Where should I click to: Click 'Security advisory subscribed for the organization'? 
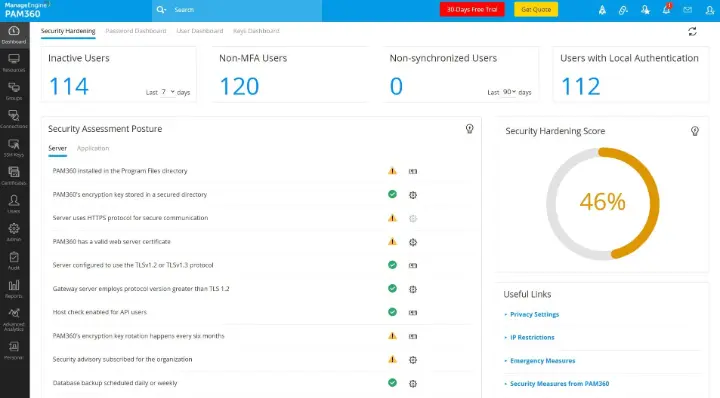pyautogui.click(x=122, y=359)
